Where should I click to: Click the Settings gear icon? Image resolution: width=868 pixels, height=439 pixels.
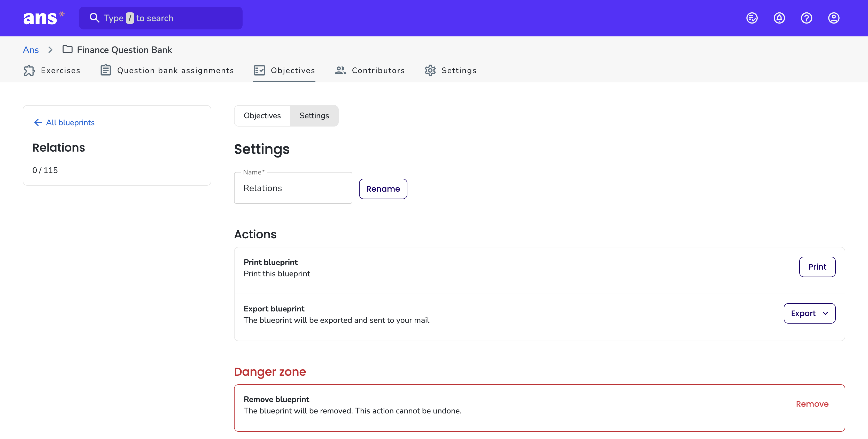(430, 70)
